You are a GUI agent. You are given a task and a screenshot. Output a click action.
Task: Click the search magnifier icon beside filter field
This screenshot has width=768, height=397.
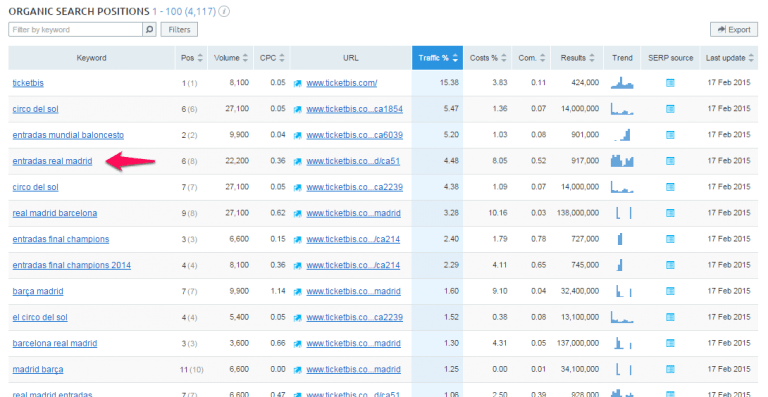click(149, 30)
